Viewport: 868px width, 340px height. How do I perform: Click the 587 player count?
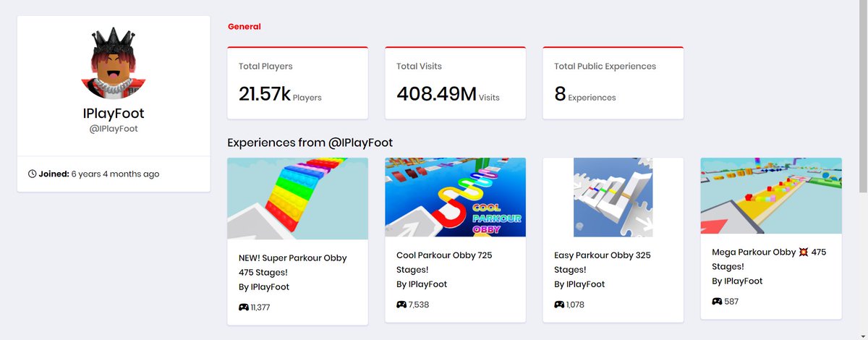(x=731, y=302)
